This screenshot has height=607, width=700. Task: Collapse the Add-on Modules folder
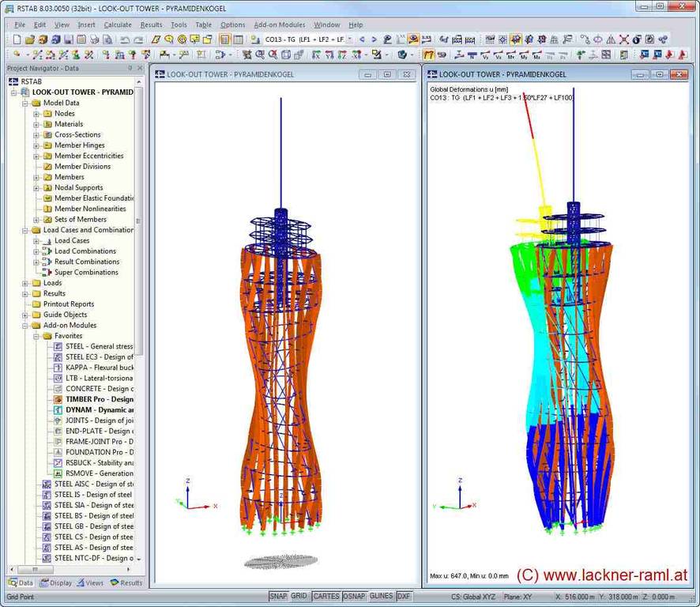coord(25,326)
